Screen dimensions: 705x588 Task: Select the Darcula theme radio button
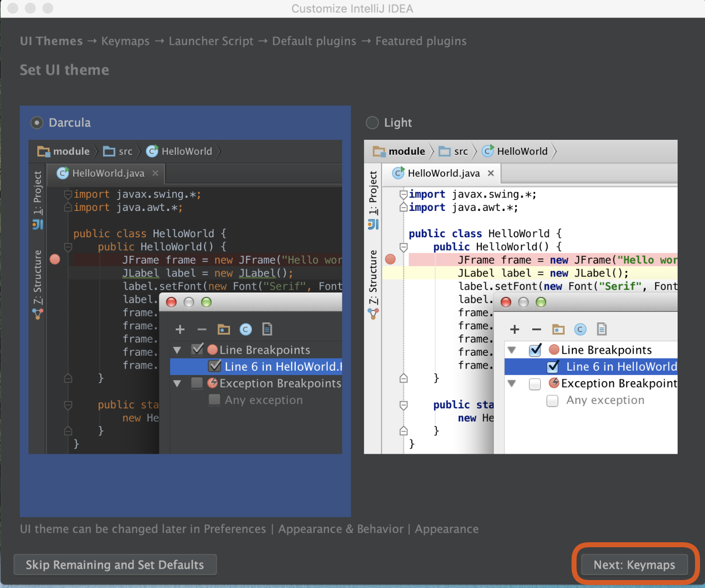click(37, 122)
